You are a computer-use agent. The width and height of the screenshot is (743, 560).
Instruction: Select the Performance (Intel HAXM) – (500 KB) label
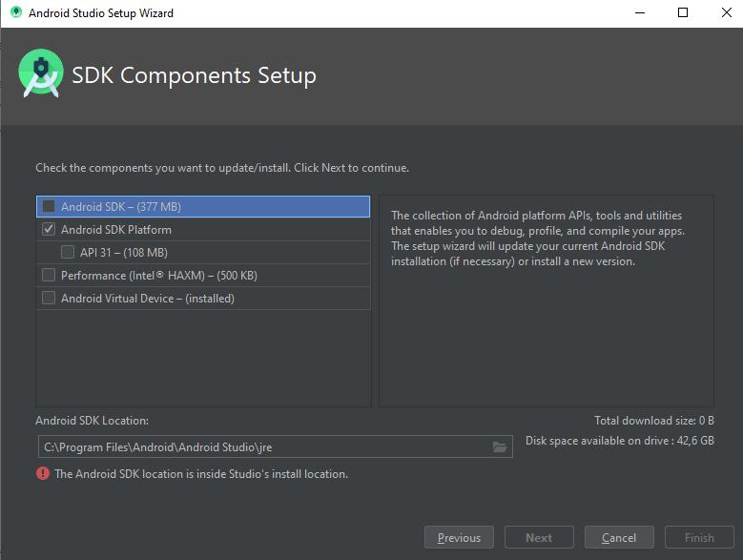[158, 276]
